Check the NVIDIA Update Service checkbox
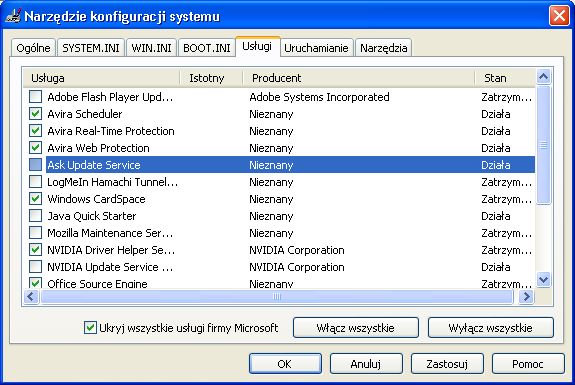This screenshot has height=385, width=575. pyautogui.click(x=35, y=267)
